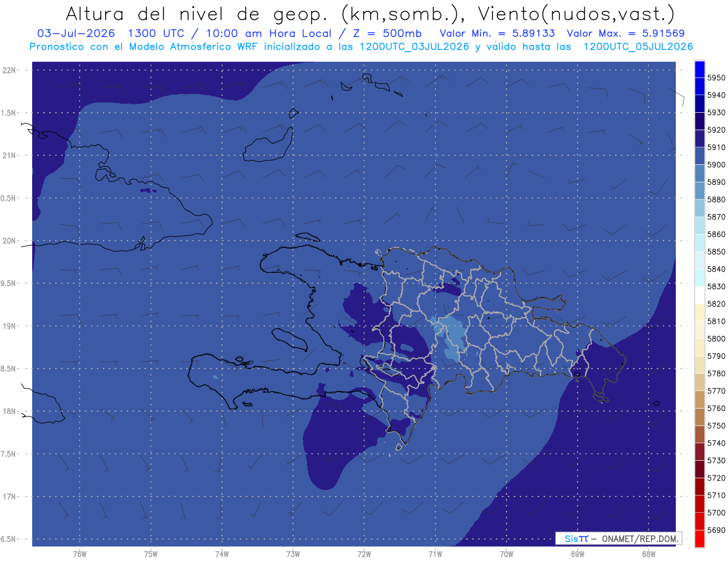Pick the legend swatch between 5910 and 5900
The height and width of the screenshot is (562, 728).
point(699,156)
